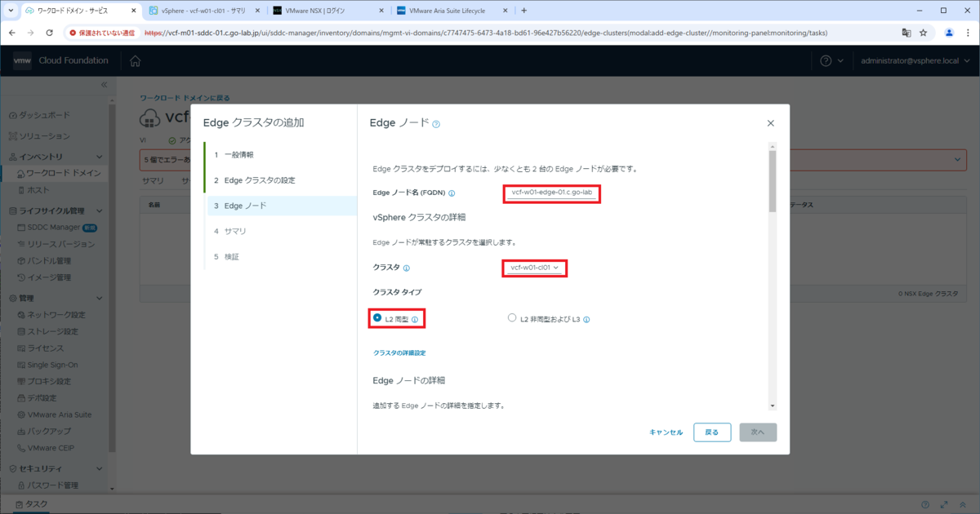The image size is (980, 514).
Task: Select L2 非同型および L3 radio option
Action: (x=512, y=318)
